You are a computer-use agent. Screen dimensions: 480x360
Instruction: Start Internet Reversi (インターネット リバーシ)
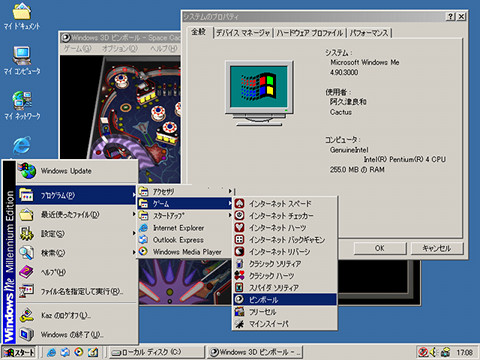285,251
